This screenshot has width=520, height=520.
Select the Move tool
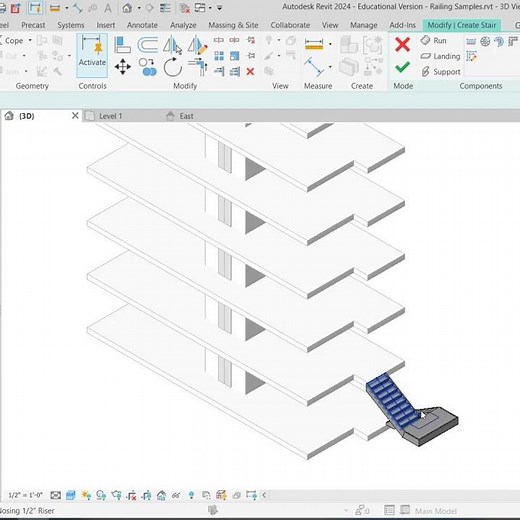[x=122, y=67]
